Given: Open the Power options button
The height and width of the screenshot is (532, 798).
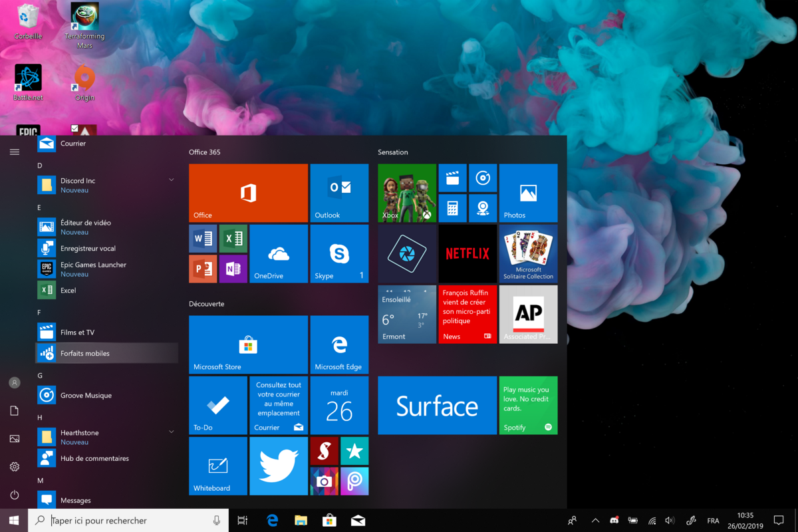Looking at the screenshot, I should [15, 495].
